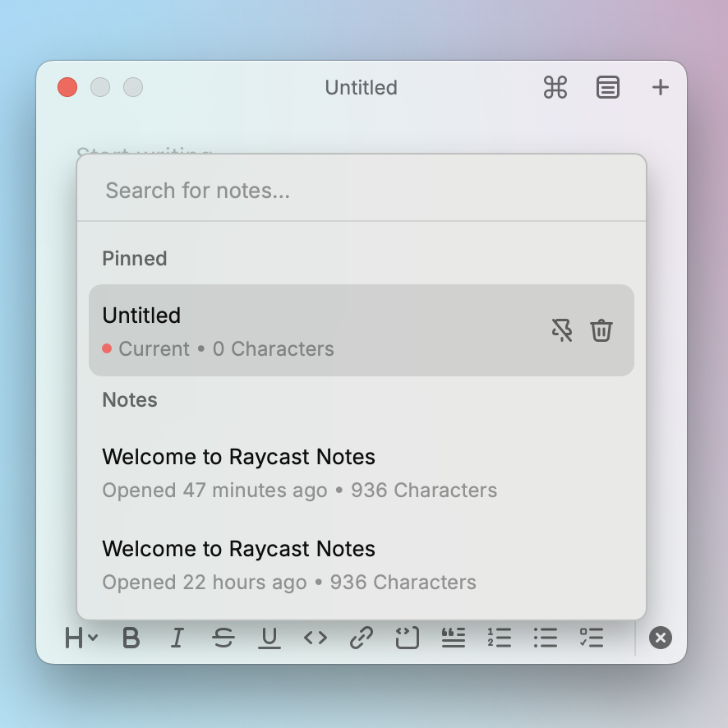Create a new note with plus icon
The width and height of the screenshot is (728, 728).
click(x=661, y=87)
